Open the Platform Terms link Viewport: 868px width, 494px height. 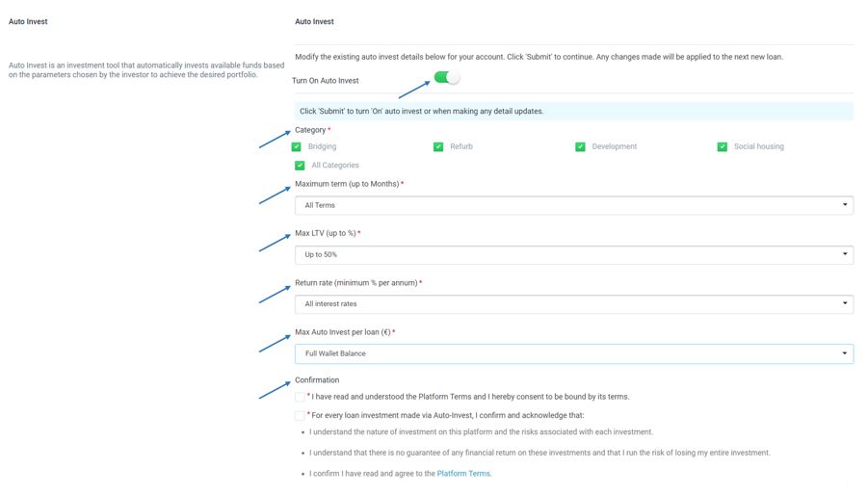point(463,474)
